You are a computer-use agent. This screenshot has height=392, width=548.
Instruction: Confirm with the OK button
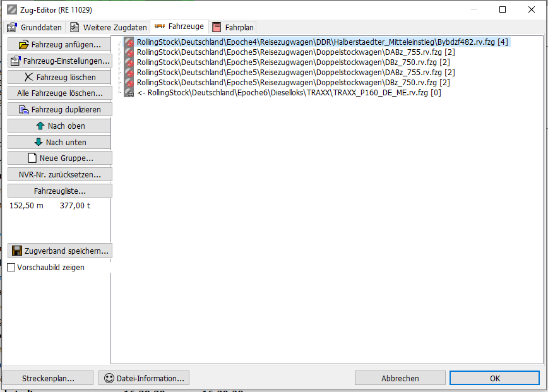click(494, 378)
